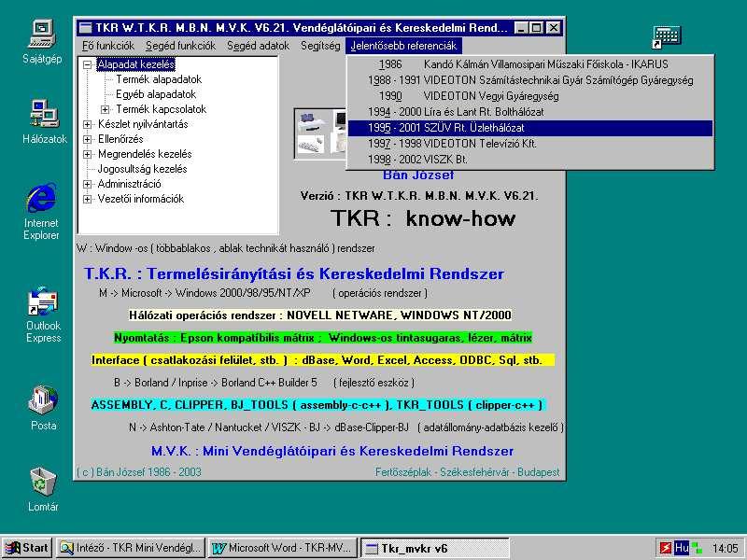Select 1990 VIDEOTON Vegyi Gyáregység entry

(x=530, y=96)
